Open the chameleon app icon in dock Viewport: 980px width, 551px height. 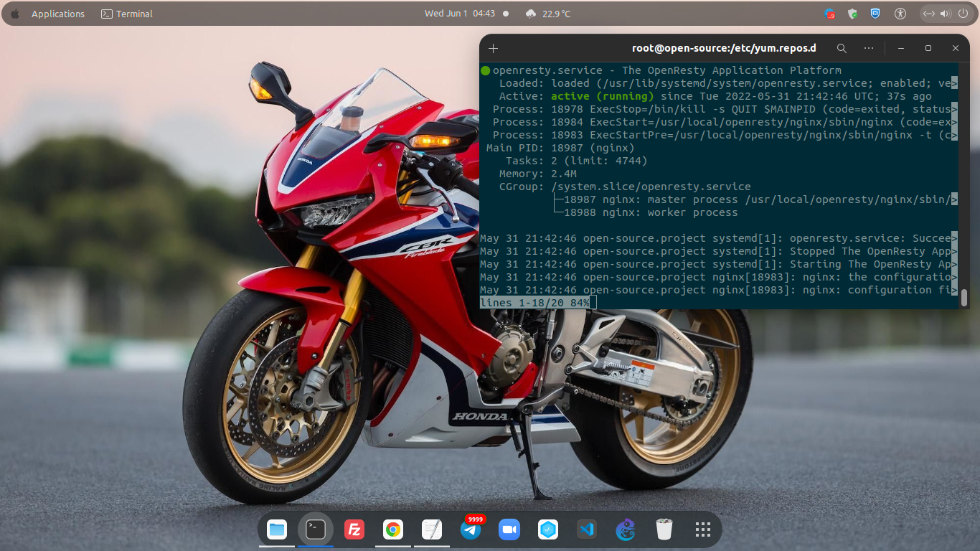(x=626, y=530)
